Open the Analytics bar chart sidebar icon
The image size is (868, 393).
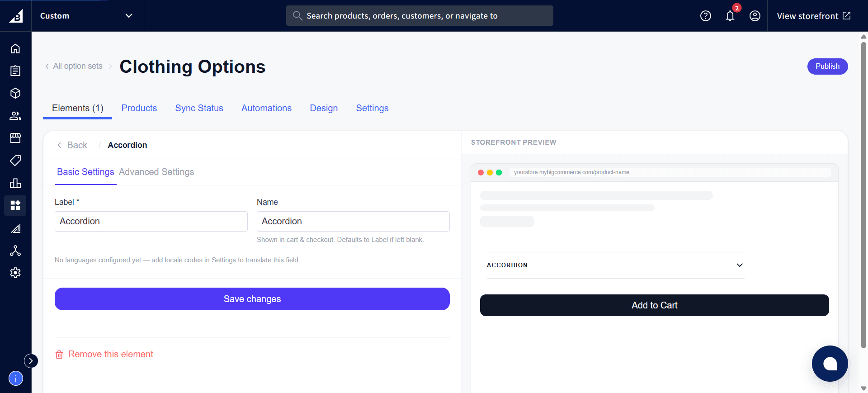click(15, 183)
